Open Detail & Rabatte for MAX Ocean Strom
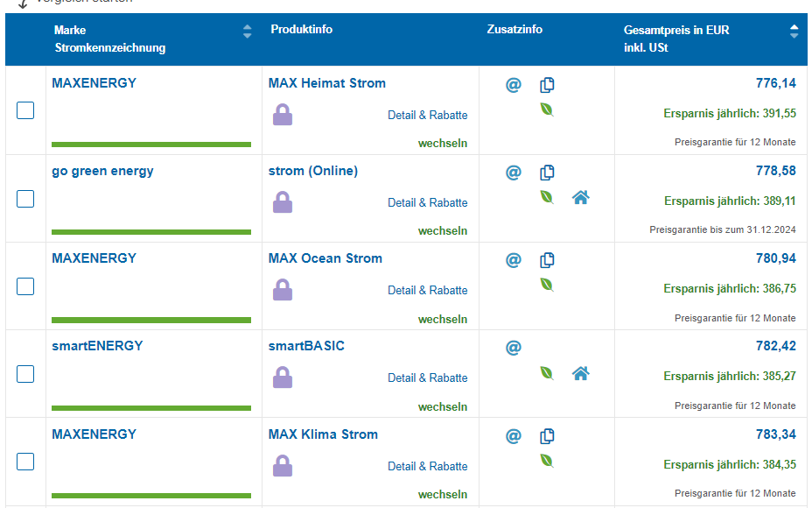Screen dimensions: 812x508 pyautogui.click(x=427, y=290)
